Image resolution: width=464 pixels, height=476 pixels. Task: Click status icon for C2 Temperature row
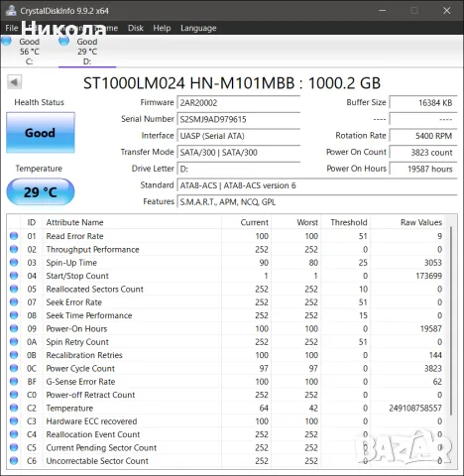(14, 408)
